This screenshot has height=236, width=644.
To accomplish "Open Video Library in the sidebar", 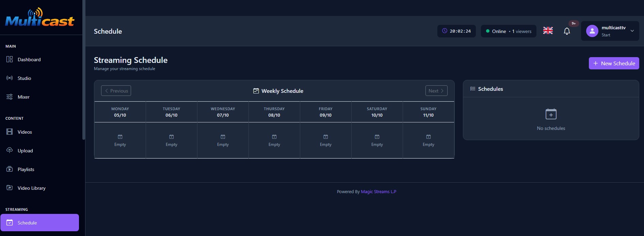I will [x=40, y=188].
